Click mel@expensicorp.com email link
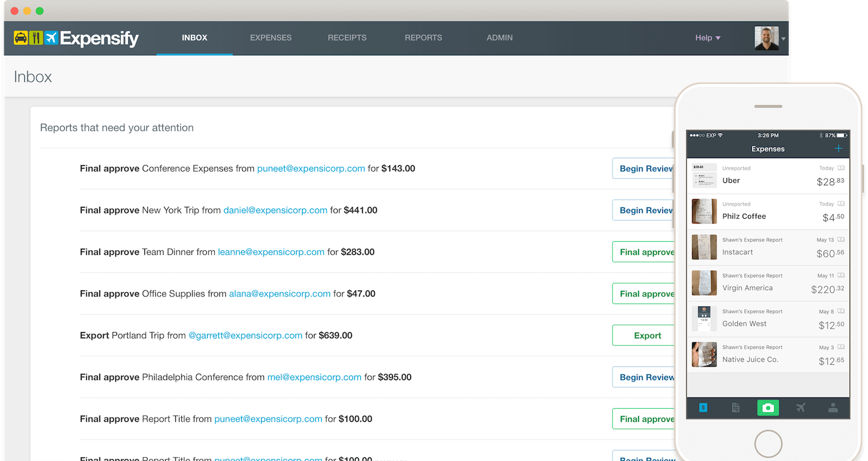 [315, 377]
